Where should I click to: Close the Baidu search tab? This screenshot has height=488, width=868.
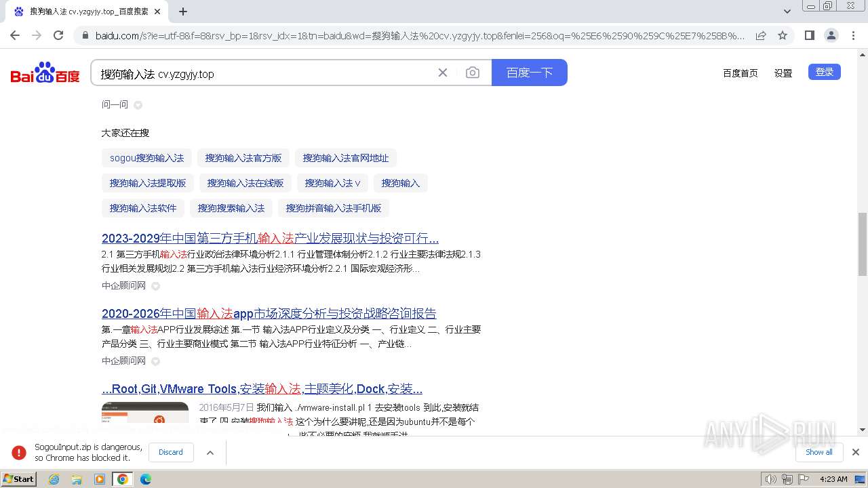click(x=157, y=12)
